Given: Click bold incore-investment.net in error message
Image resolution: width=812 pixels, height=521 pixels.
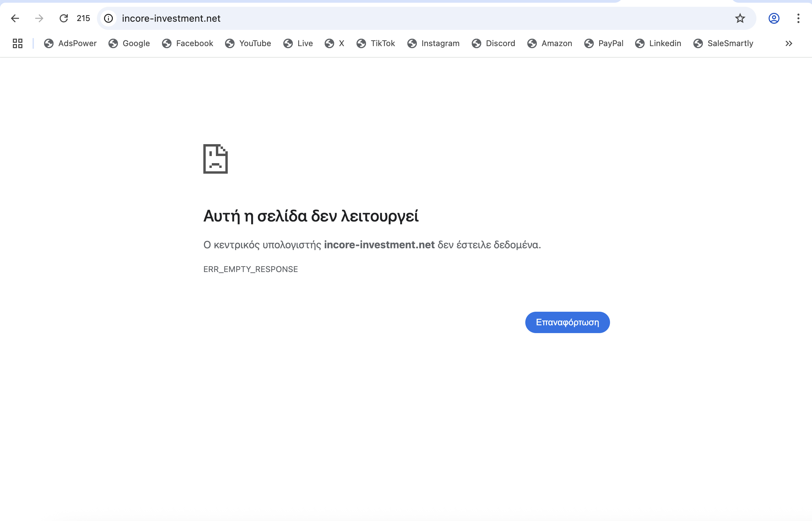Looking at the screenshot, I should point(379,245).
